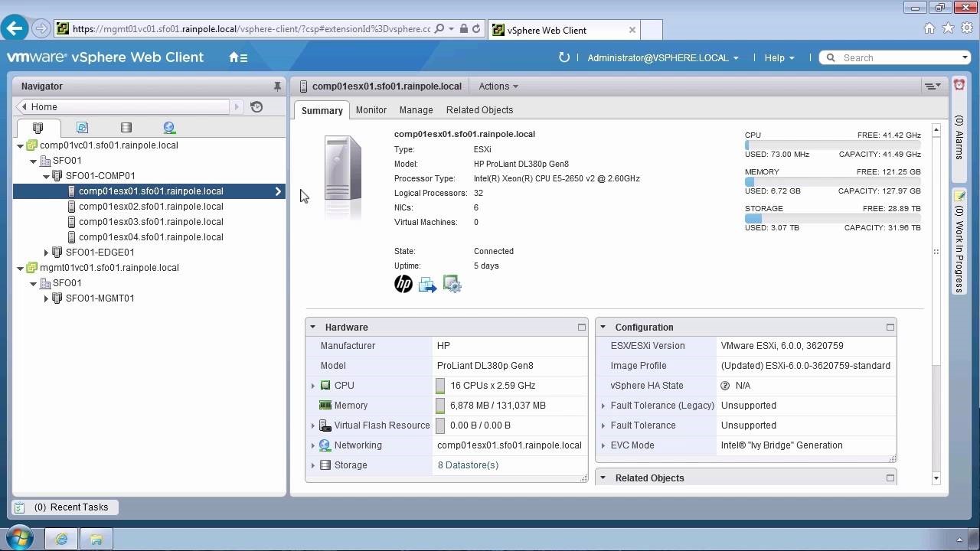Open the vSphere home menu icon
The height and width of the screenshot is (551, 980).
point(237,57)
